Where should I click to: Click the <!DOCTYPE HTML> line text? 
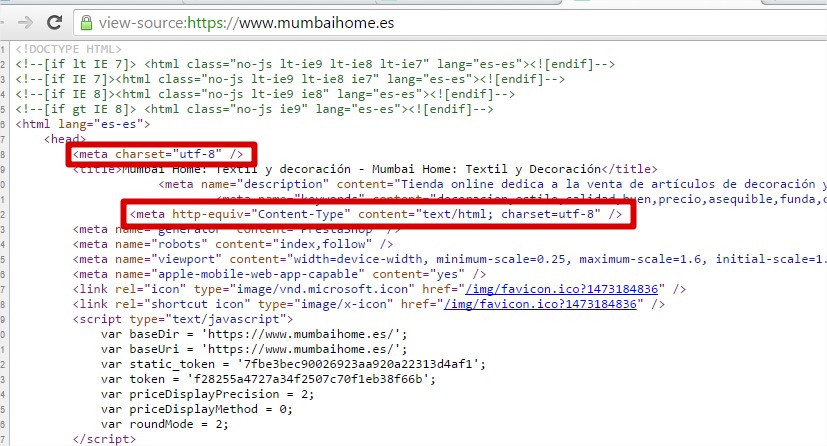click(69, 49)
